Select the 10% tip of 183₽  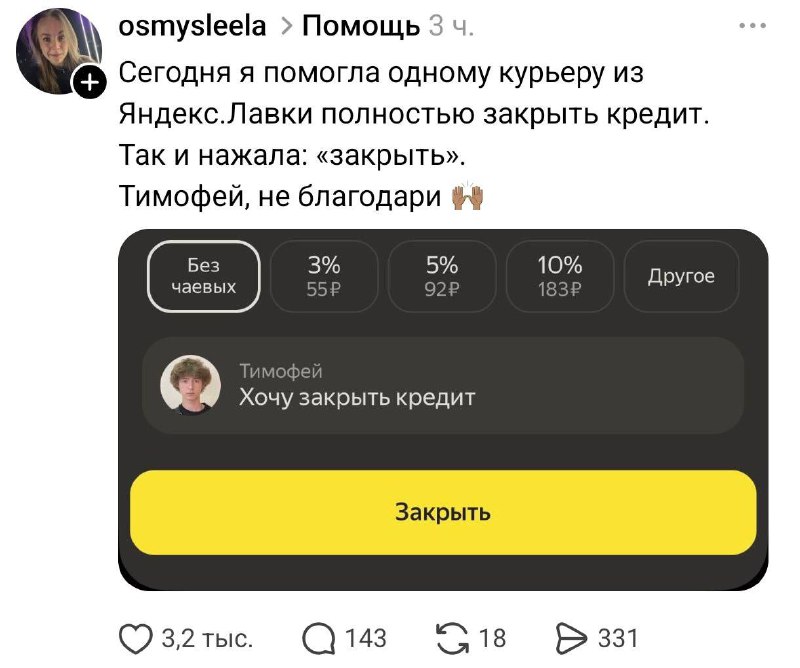[559, 277]
